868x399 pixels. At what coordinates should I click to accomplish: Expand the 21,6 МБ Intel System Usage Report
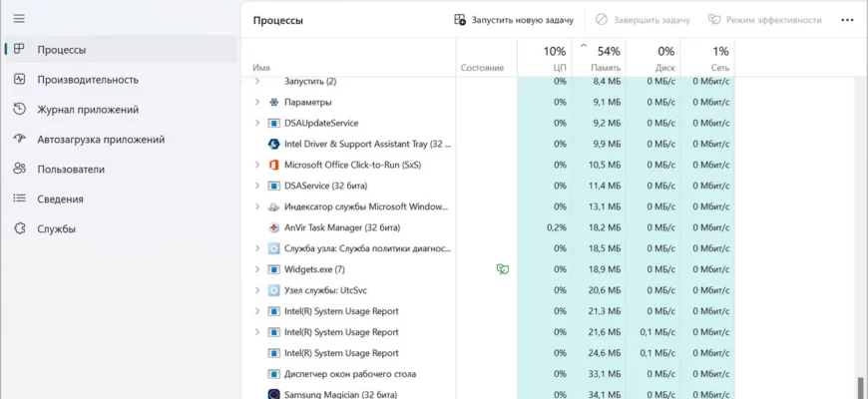click(x=256, y=332)
